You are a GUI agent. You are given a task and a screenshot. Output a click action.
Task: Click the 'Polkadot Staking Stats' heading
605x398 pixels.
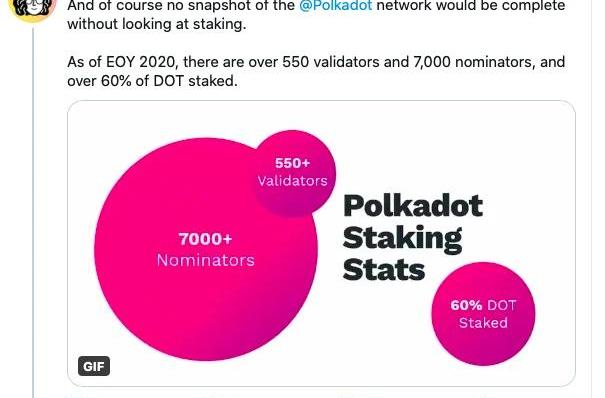pos(412,238)
